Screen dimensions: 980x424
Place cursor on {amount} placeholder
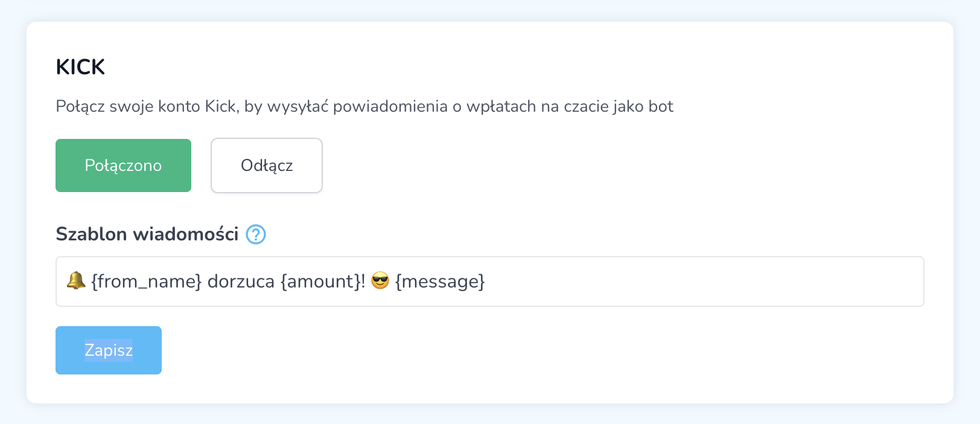click(320, 281)
